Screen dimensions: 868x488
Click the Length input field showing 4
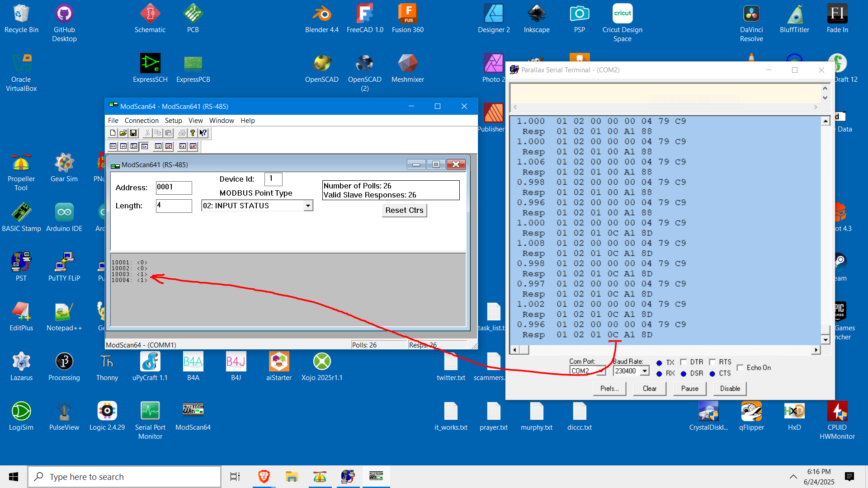click(174, 206)
